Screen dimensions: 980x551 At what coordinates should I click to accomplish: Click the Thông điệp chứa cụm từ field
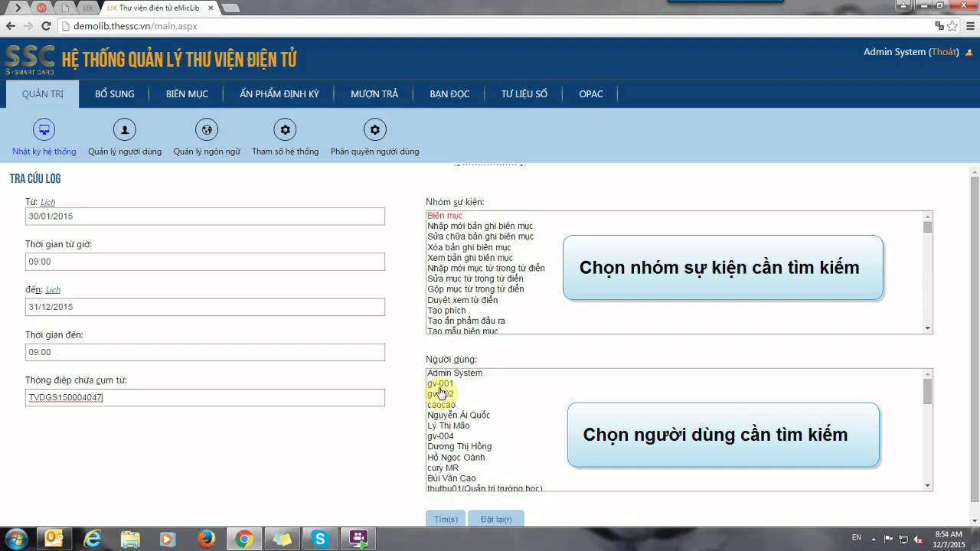pos(204,398)
